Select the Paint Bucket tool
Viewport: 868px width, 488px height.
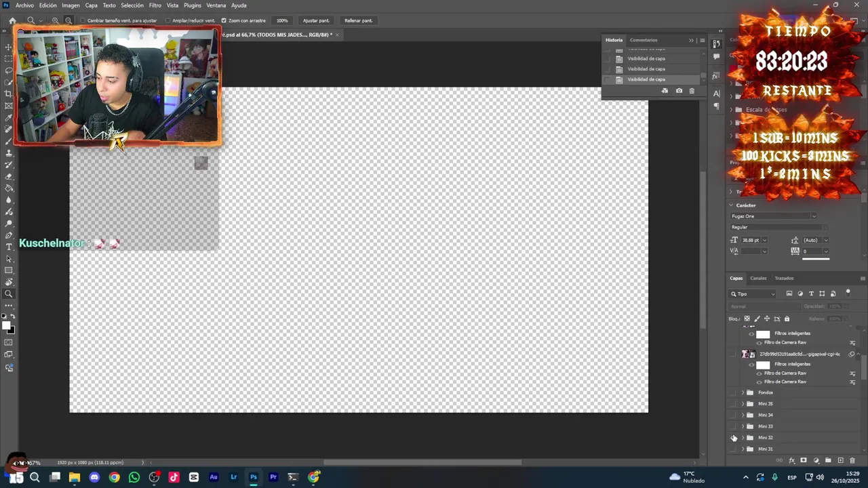(9, 188)
